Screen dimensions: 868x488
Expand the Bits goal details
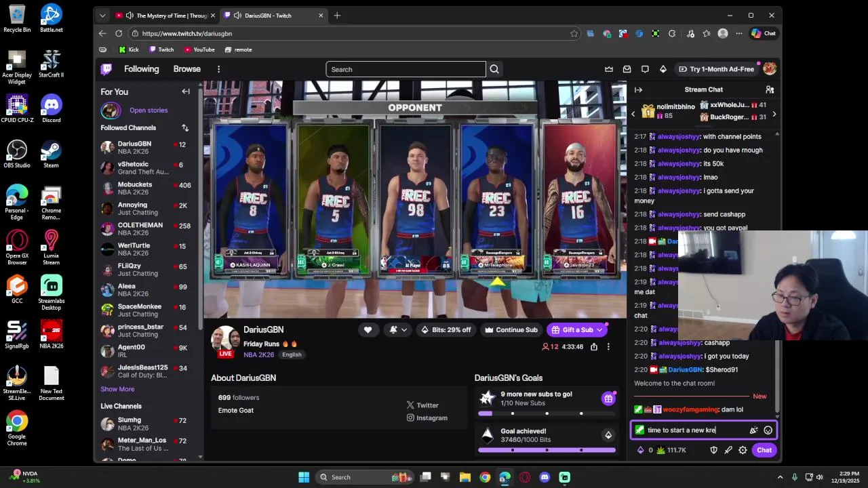coord(608,435)
